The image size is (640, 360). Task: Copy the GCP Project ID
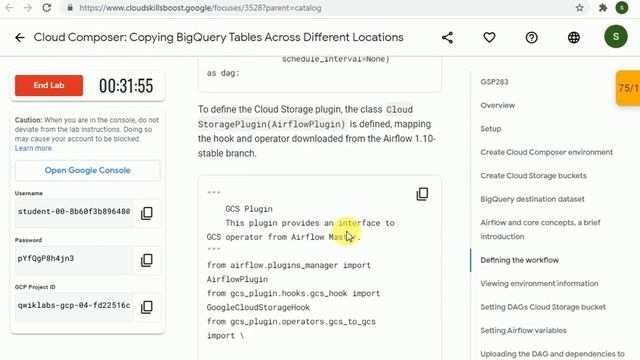pyautogui.click(x=147, y=307)
